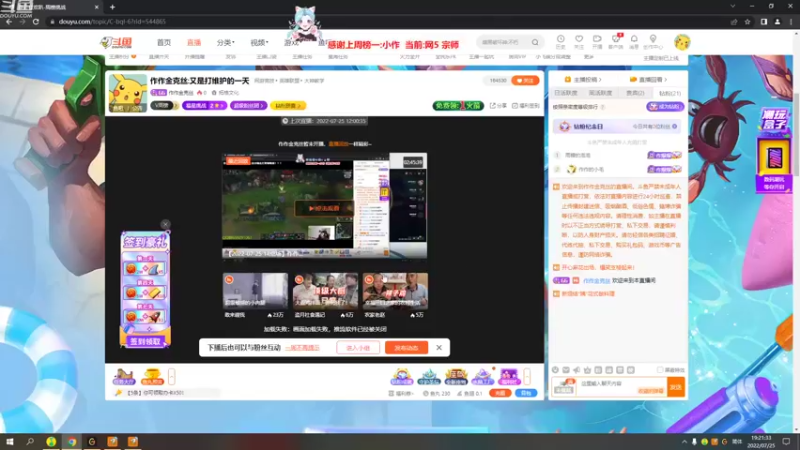The image size is (800, 450).
Task: Open the notification bell icon
Action: (634, 42)
